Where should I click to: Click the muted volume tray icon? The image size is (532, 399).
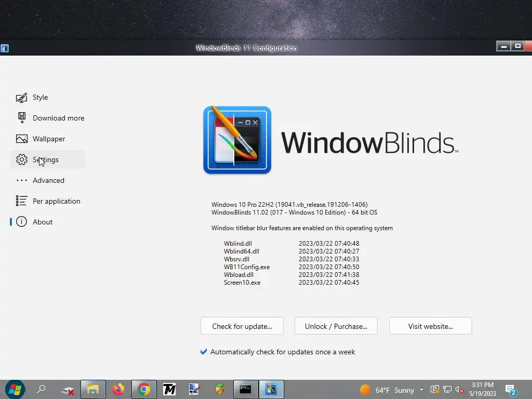coord(459,390)
